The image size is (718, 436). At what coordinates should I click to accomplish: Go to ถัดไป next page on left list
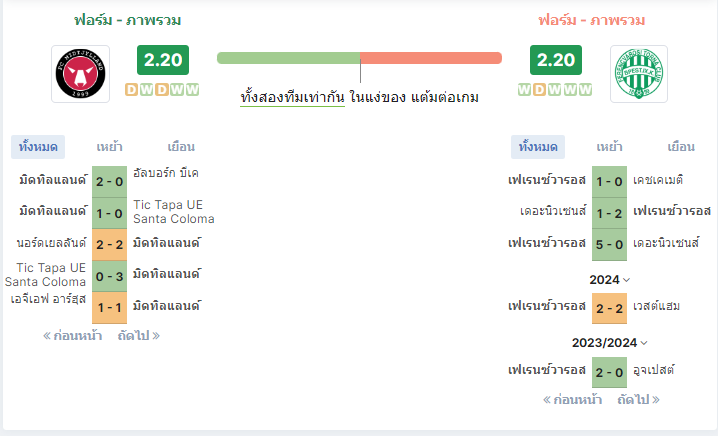[x=139, y=336]
